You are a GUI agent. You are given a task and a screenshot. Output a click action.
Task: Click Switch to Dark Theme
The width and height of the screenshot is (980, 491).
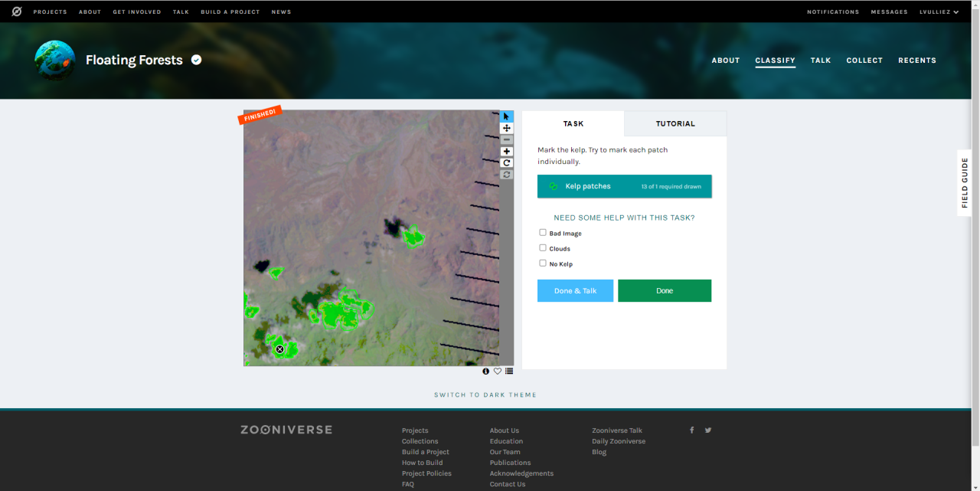(x=485, y=395)
